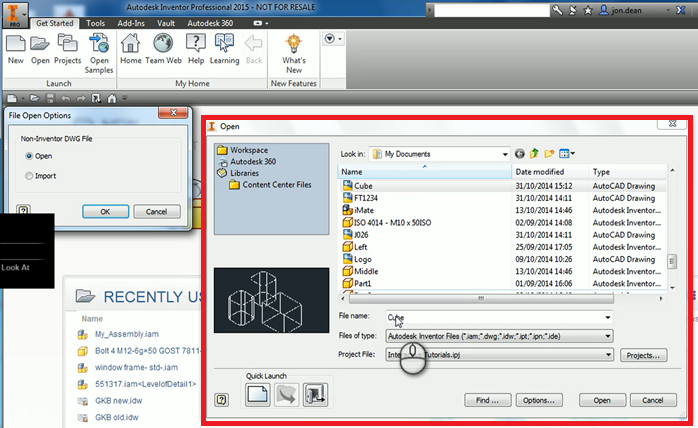The image size is (698, 428).
Task: Click Cancel in the Open dialog
Action: [x=653, y=400]
